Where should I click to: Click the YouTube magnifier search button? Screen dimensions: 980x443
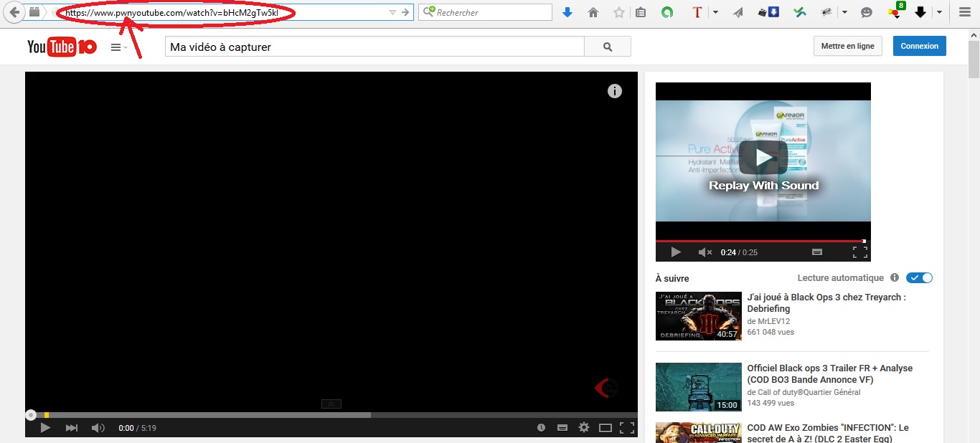click(608, 47)
